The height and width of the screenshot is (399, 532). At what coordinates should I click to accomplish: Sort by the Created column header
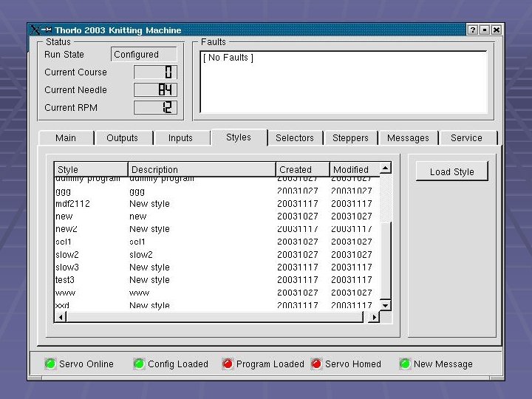(x=303, y=169)
